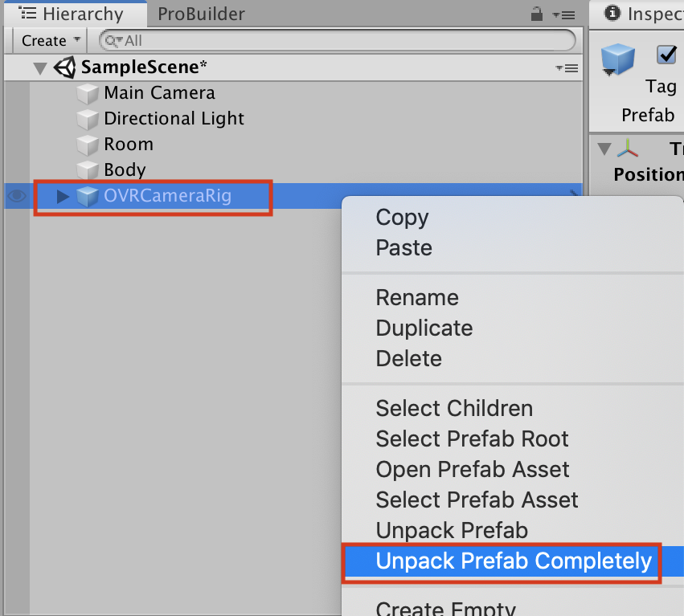Expand the OVRCameraRig tree item
This screenshot has height=616, width=684.
click(63, 196)
